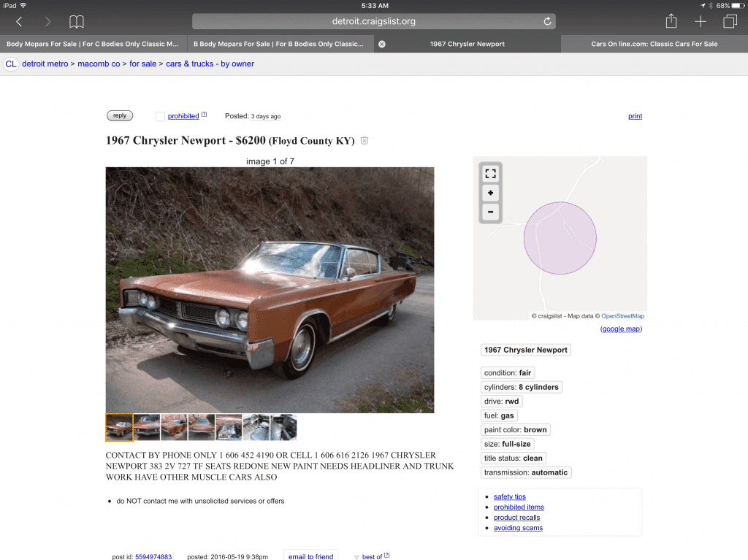Zoom out on the map
748x560 pixels.
pyautogui.click(x=490, y=212)
